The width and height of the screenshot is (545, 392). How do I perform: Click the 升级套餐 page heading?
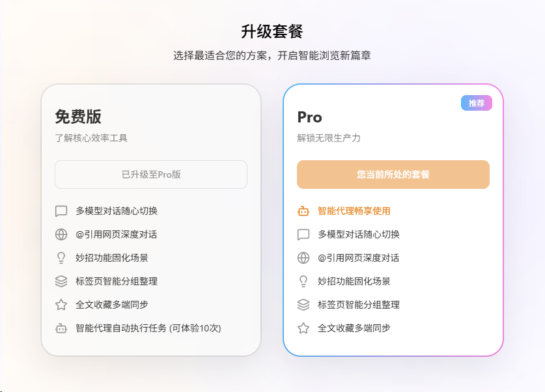(272, 31)
